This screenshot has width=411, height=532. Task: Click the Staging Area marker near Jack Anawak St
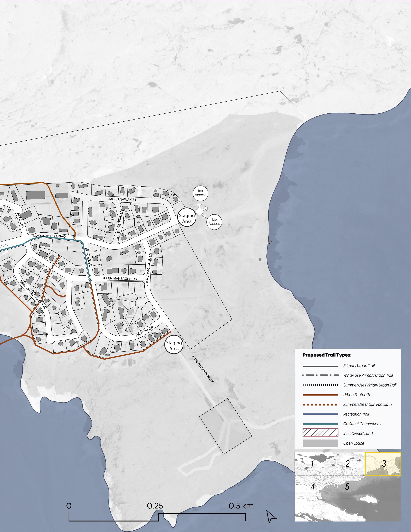tap(187, 218)
